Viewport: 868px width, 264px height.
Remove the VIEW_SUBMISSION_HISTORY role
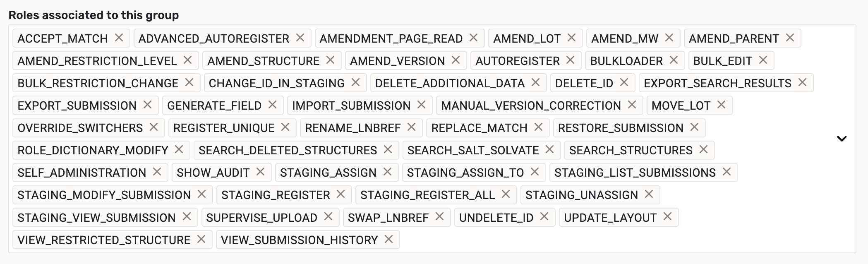pos(388,239)
